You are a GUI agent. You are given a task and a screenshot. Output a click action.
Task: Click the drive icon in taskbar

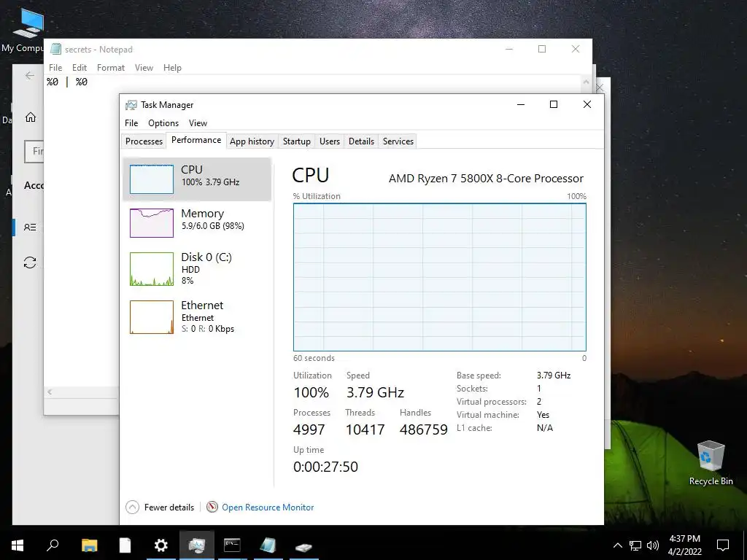pos(303,545)
